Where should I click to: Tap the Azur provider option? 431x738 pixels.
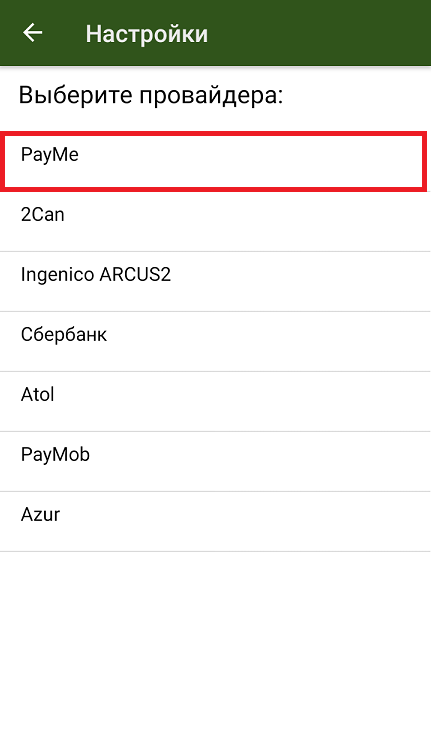tap(215, 521)
